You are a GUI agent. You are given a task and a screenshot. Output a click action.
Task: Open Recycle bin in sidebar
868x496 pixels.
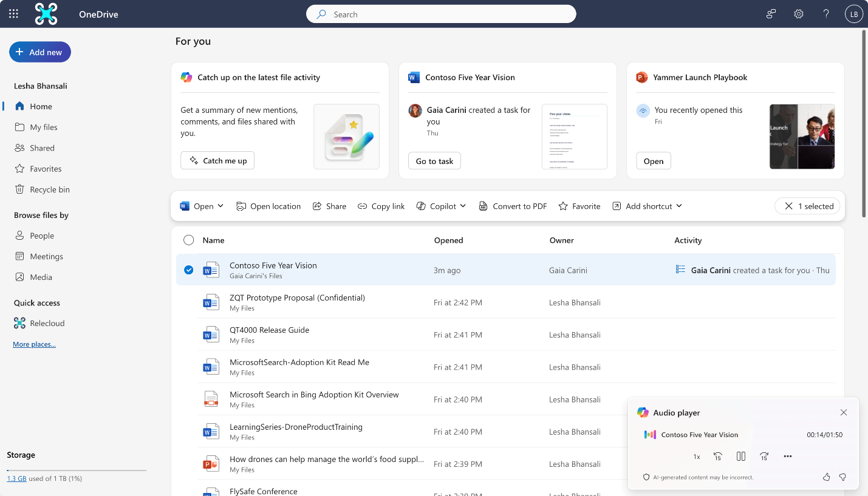click(49, 189)
